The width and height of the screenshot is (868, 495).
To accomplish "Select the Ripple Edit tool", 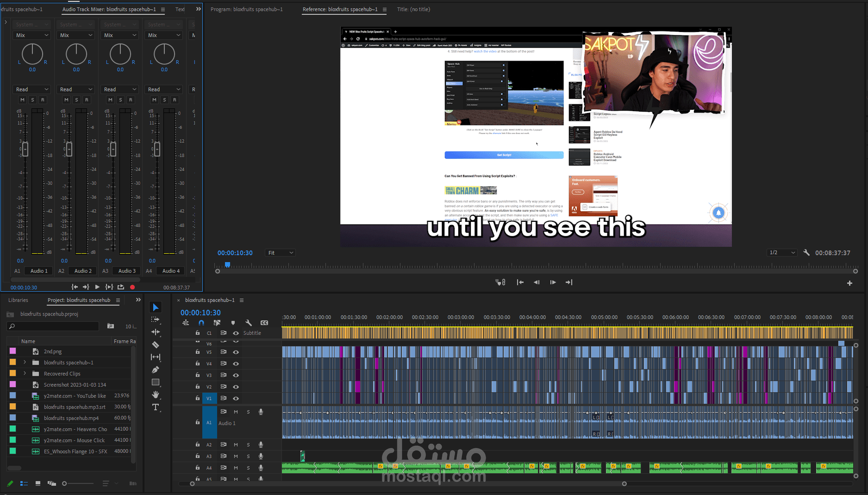I will point(156,332).
